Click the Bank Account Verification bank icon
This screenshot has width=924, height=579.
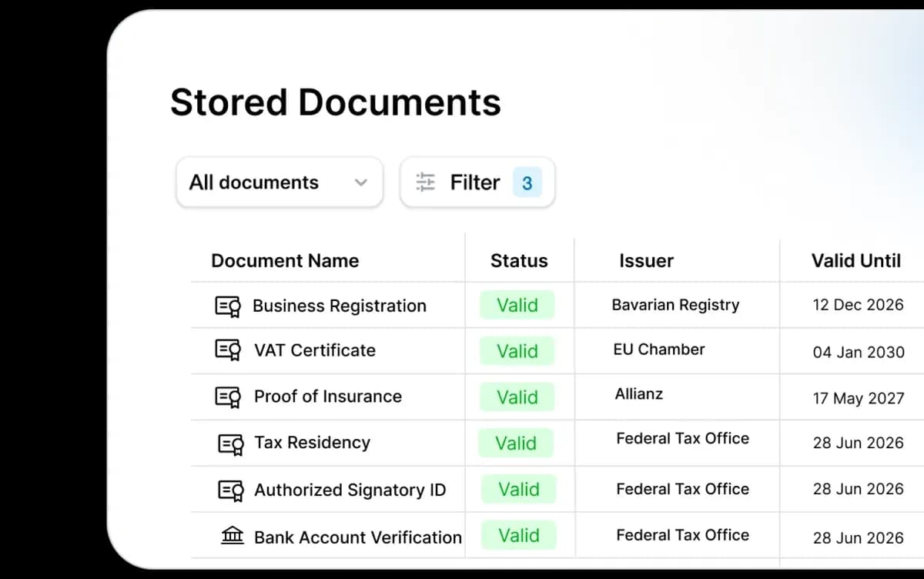(232, 535)
